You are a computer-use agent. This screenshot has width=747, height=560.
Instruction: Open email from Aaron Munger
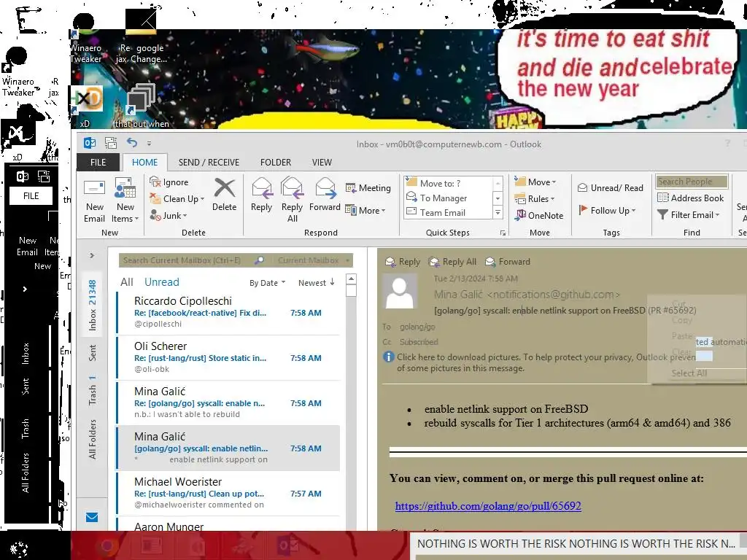tap(228, 525)
